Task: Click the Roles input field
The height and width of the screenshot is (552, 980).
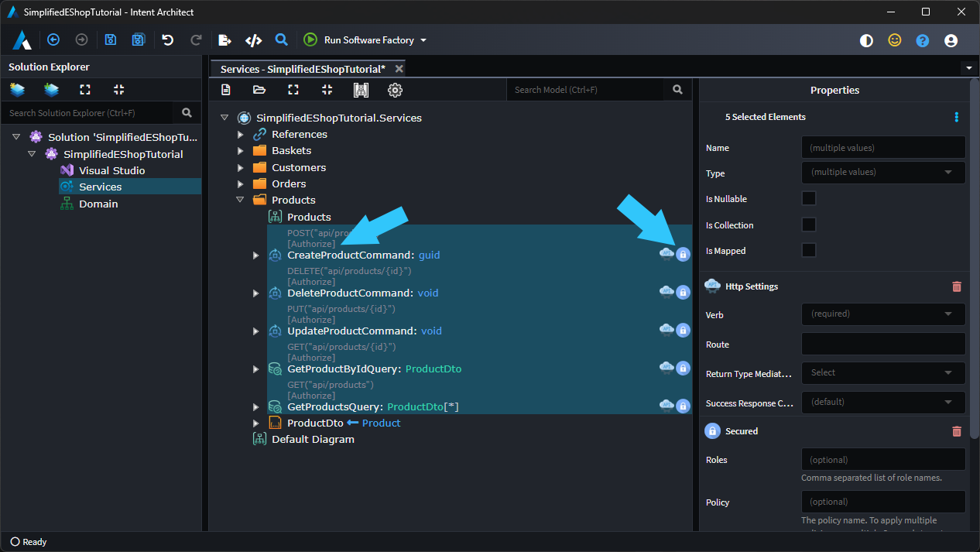Action: pos(883,459)
